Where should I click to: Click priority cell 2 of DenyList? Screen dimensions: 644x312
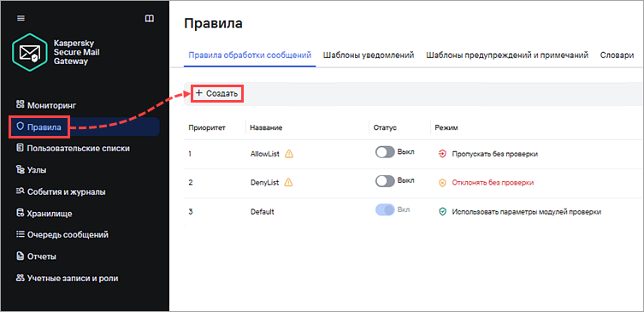pos(191,183)
